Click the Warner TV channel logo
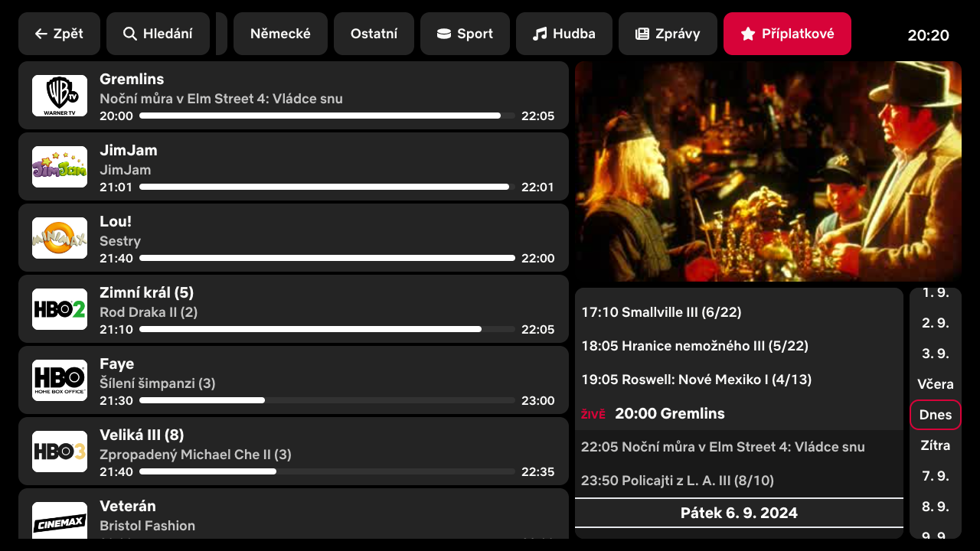Viewport: 980px width, 551px height. (x=60, y=96)
